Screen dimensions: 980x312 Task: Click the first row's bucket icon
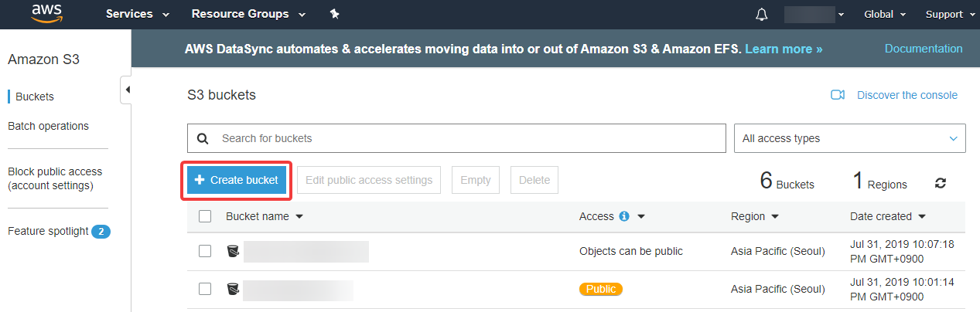(233, 251)
